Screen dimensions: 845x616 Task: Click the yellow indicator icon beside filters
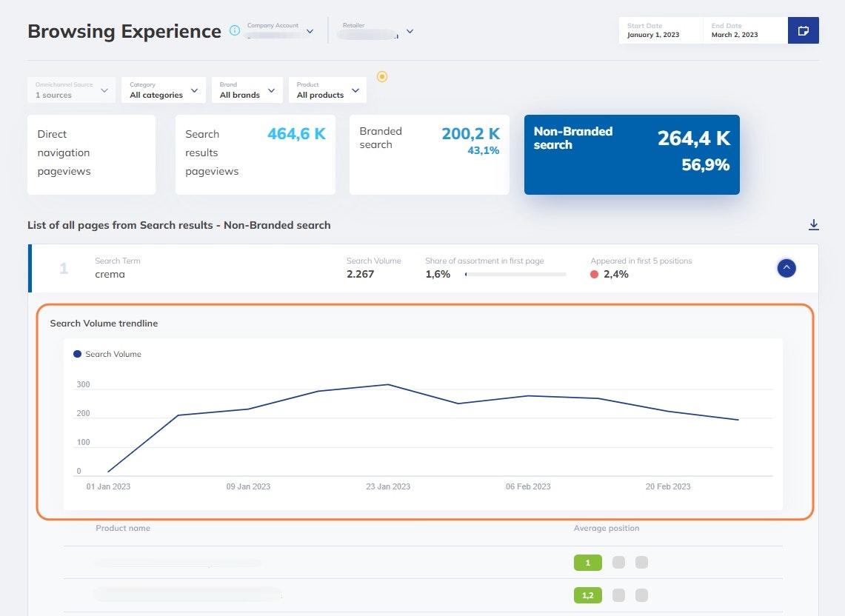point(382,76)
